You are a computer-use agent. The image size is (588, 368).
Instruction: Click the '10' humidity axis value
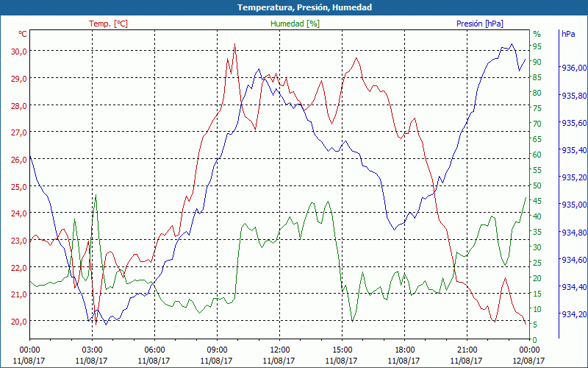click(x=537, y=309)
